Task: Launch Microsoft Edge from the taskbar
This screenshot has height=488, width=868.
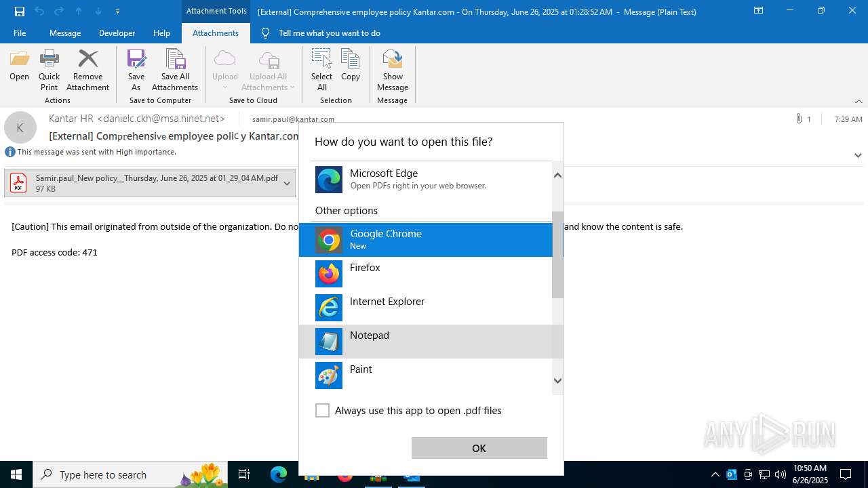Action: (x=279, y=474)
